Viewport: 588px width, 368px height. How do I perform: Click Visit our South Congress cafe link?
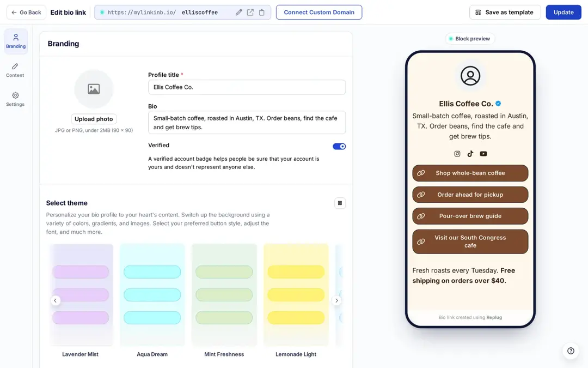[x=470, y=242]
